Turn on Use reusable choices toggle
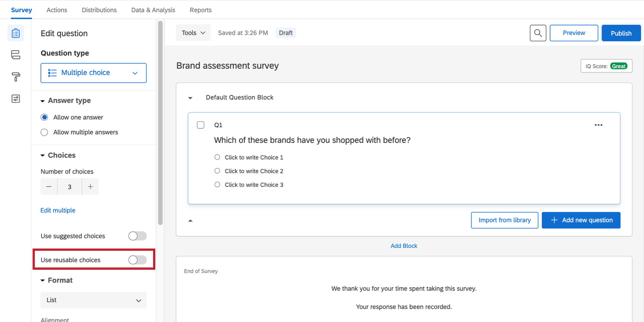Screen dimensions: 644x322 coord(137,260)
